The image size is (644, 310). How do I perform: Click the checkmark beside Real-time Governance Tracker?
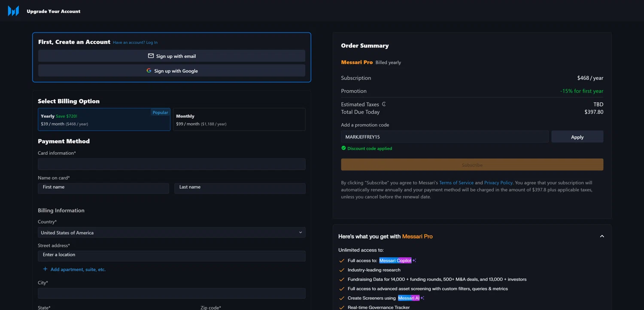coord(342,307)
